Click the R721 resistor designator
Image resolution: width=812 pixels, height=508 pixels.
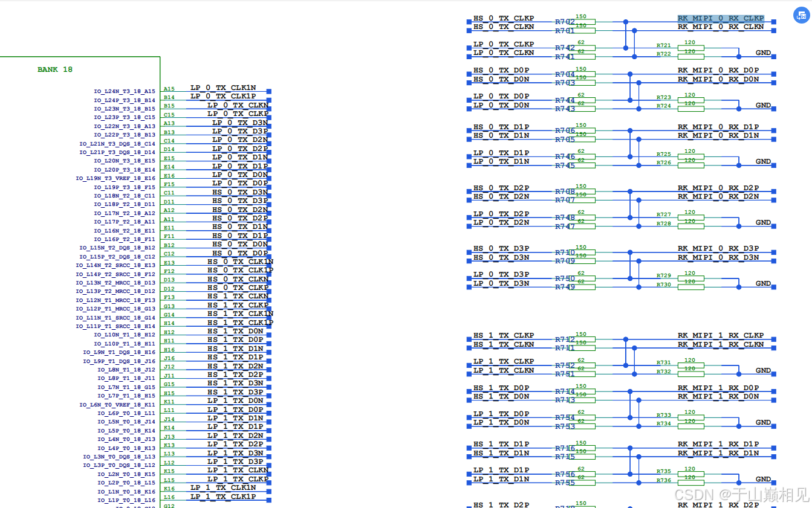pos(664,45)
